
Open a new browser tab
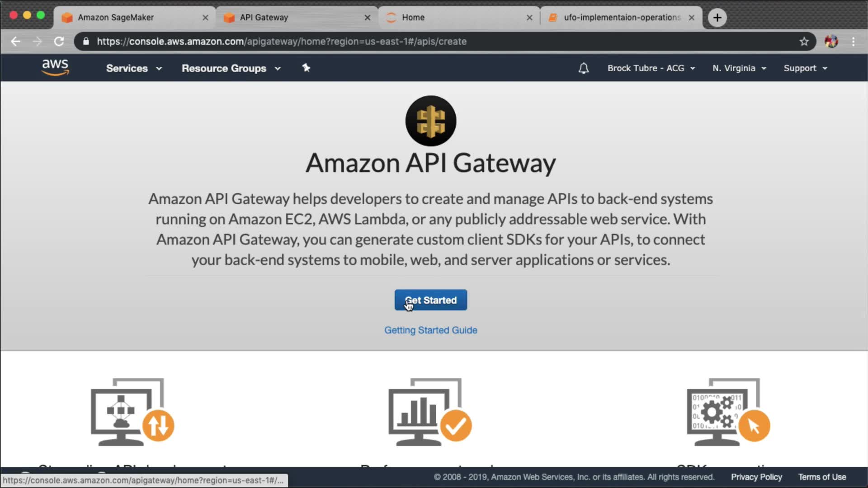click(x=717, y=18)
